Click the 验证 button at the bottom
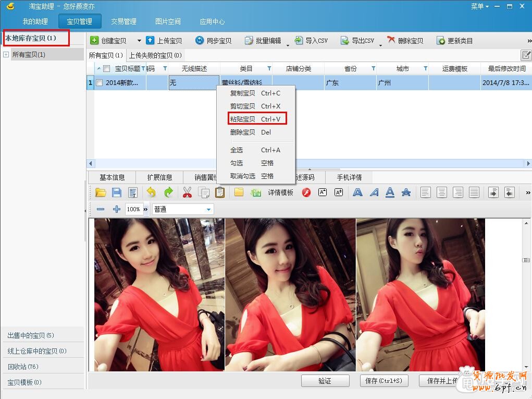Image resolution: width=532 pixels, height=399 pixels. (x=325, y=381)
